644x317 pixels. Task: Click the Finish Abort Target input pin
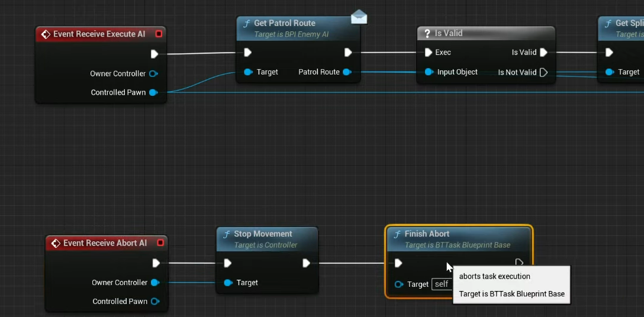click(399, 284)
